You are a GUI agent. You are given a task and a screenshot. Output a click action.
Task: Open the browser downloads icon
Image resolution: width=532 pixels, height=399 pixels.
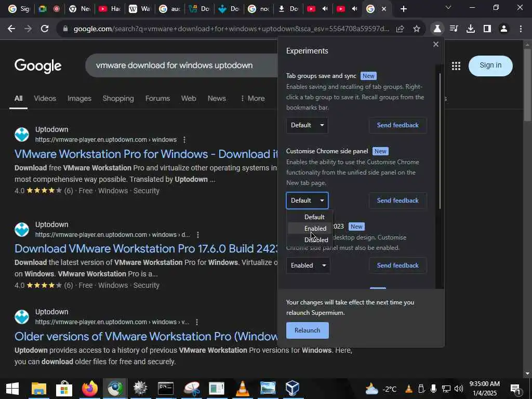click(471, 29)
